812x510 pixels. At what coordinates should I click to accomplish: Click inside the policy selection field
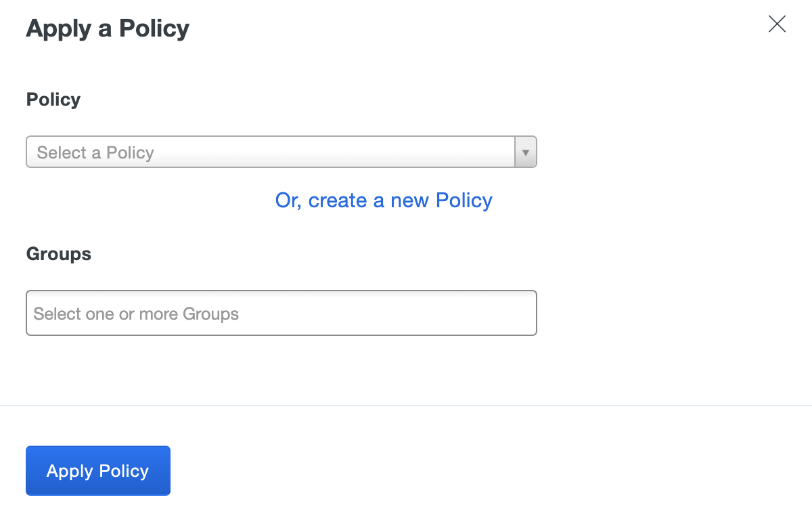[x=271, y=152]
